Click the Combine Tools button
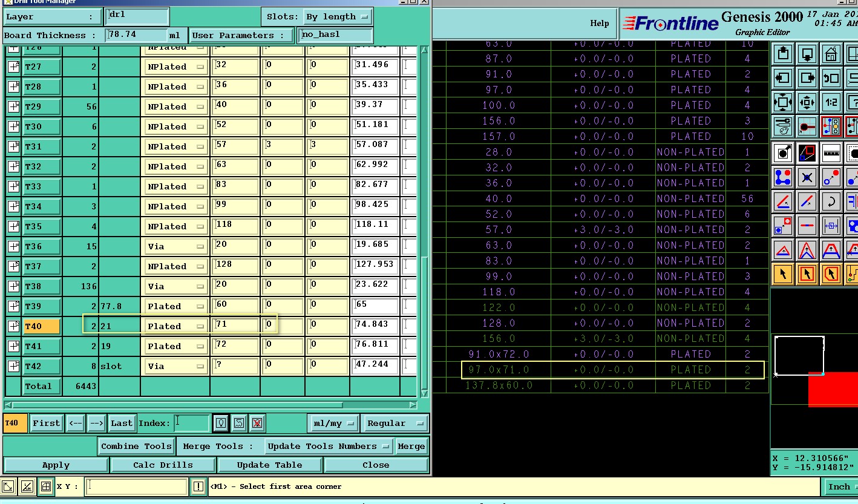Viewport: 858px width, 504px height. (136, 446)
